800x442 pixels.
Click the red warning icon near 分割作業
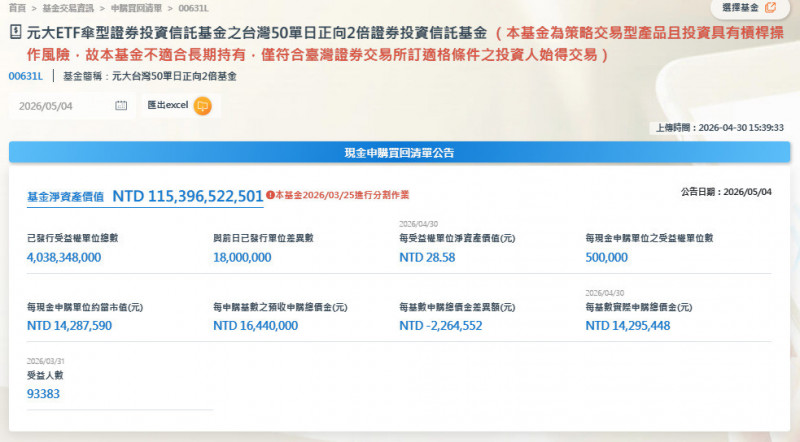click(x=270, y=195)
